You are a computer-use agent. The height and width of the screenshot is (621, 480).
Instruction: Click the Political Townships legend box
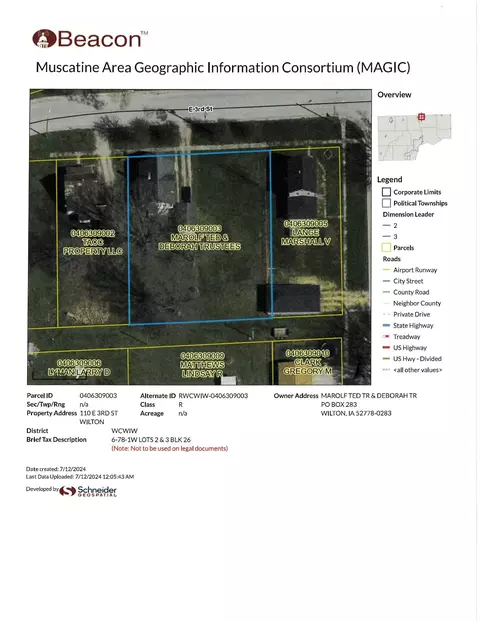pyautogui.click(x=386, y=203)
